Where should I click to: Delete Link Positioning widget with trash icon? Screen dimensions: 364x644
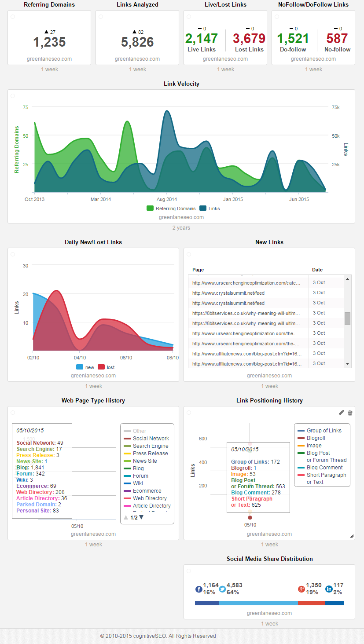tap(350, 413)
